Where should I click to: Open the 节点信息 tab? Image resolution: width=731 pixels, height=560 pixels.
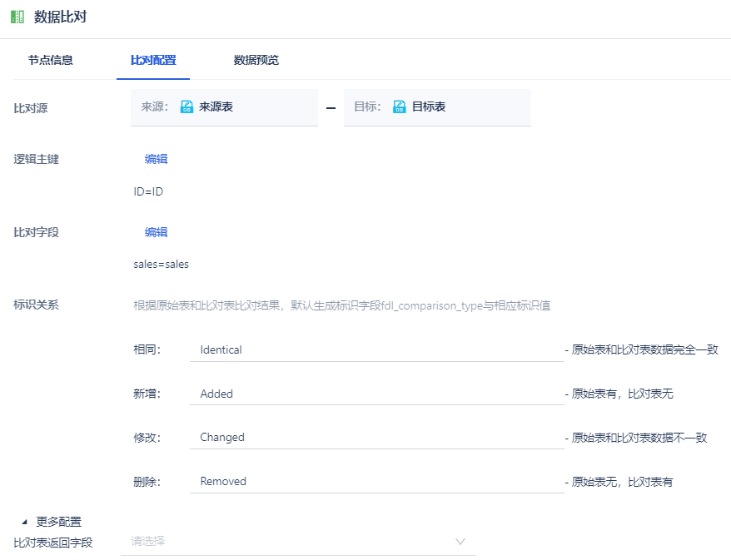point(50,60)
